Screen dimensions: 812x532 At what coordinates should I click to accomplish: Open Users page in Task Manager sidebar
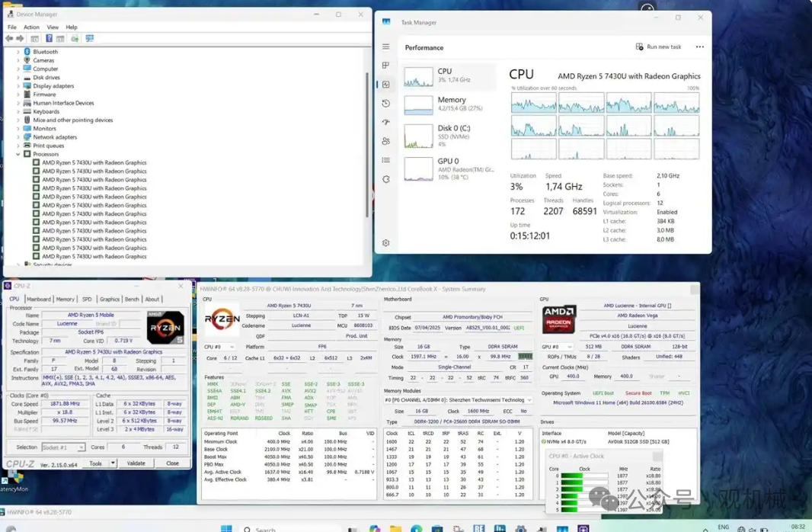point(386,141)
